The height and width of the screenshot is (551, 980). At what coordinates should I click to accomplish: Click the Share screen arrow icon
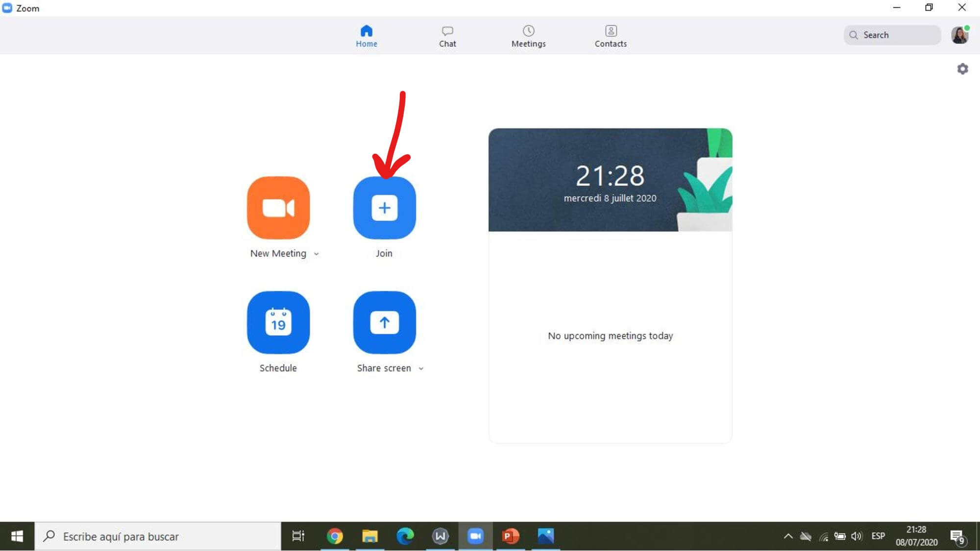click(384, 322)
